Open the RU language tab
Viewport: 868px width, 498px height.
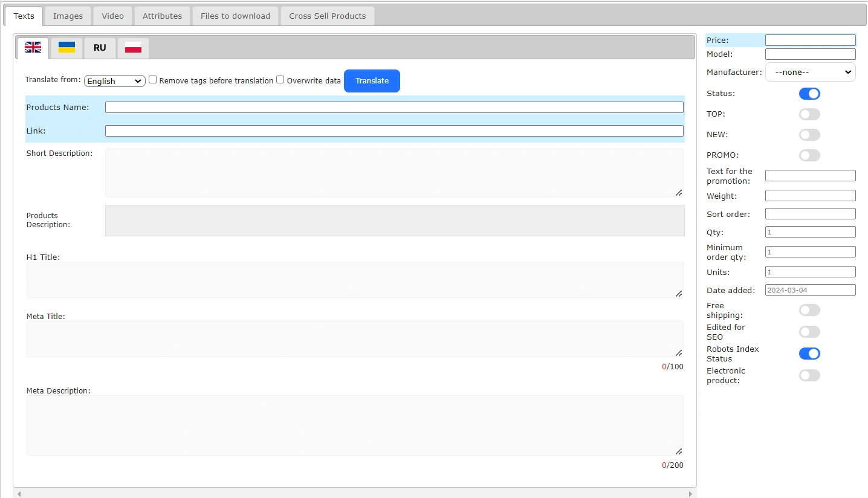click(100, 48)
